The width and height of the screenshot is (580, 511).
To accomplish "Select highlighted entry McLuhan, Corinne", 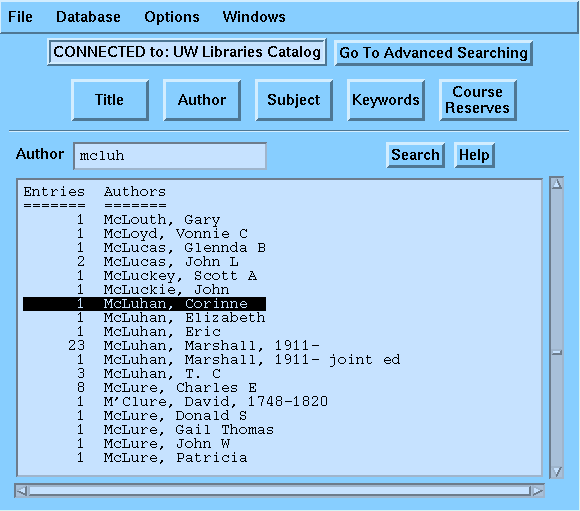I will [144, 304].
